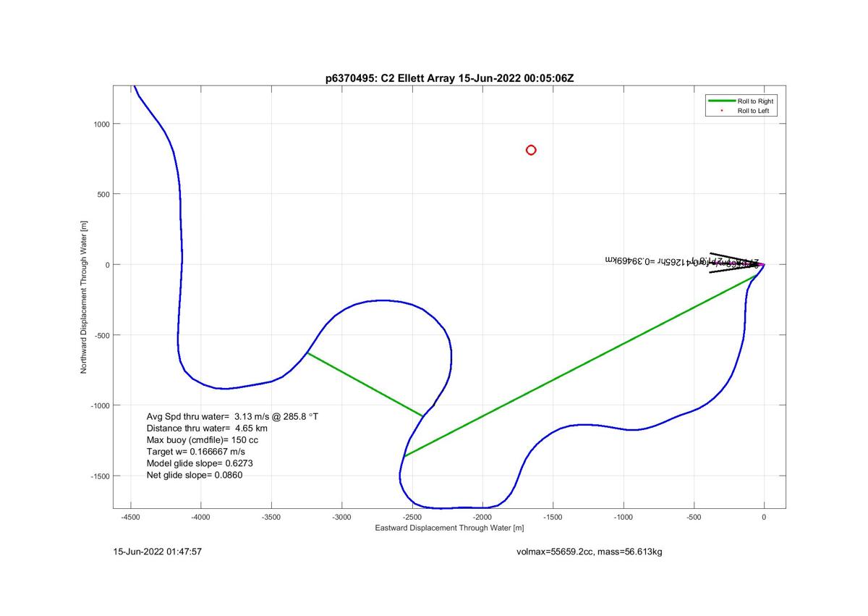Click the y-axis tick label 500
This screenshot has width=868, height=616.
(103, 194)
